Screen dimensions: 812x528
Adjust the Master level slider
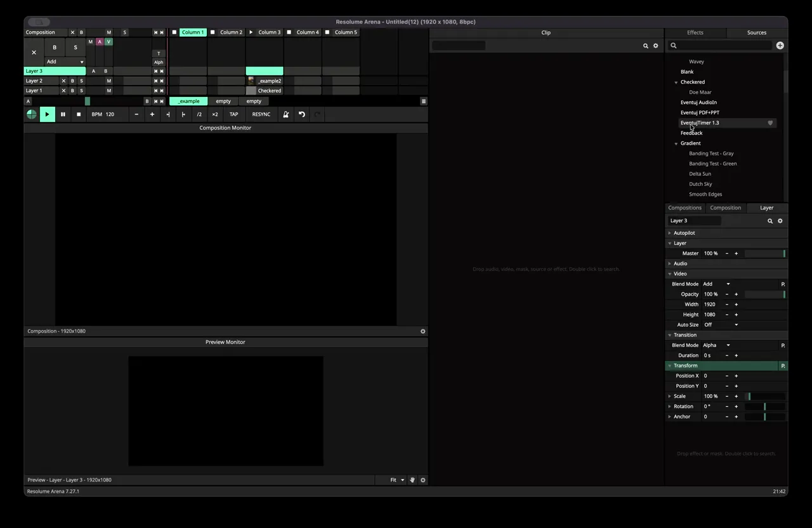[x=765, y=254]
